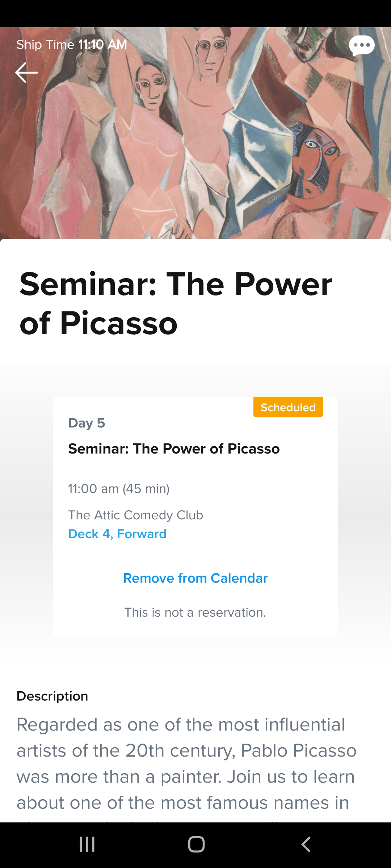391x868 pixels.
Task: Tap Android recent apps button
Action: click(87, 844)
